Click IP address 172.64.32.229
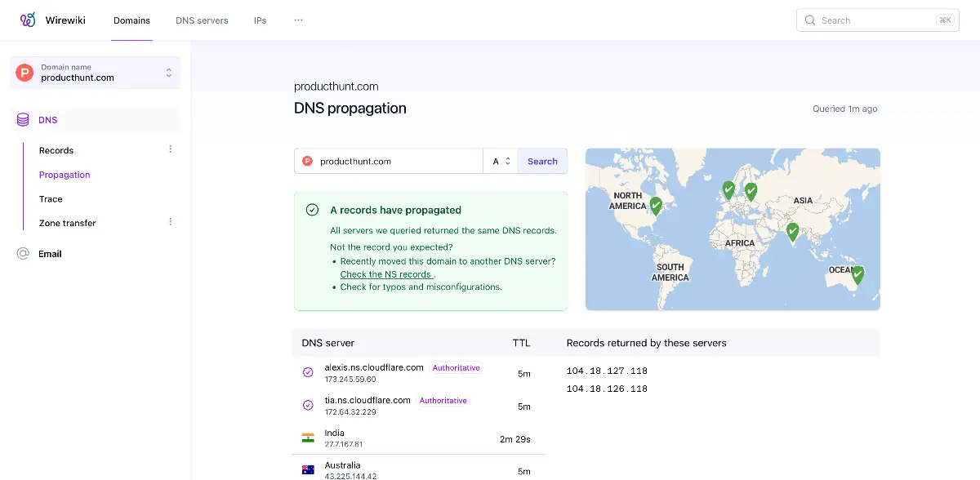 point(350,412)
